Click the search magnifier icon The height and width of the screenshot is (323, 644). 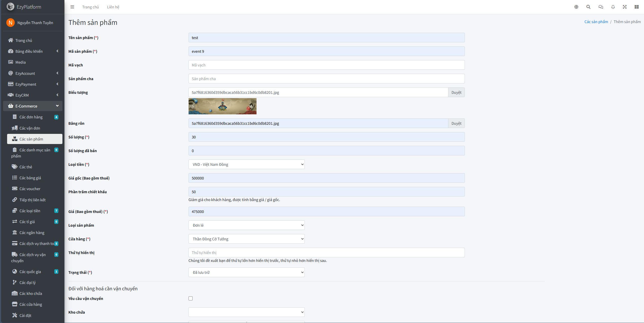588,7
